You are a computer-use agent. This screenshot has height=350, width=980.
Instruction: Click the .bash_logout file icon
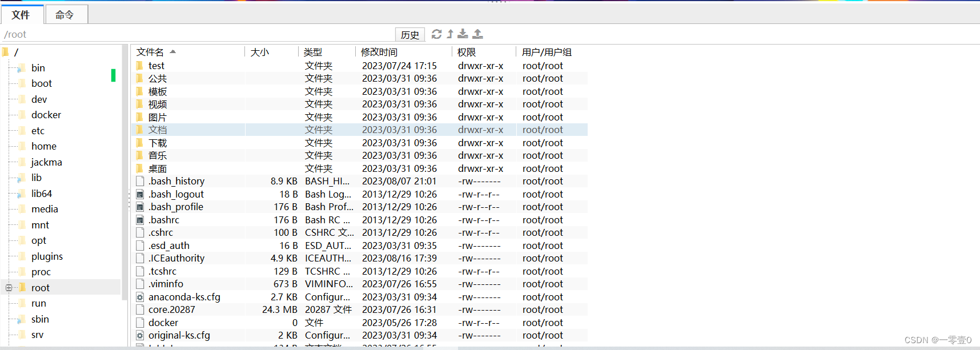point(140,194)
